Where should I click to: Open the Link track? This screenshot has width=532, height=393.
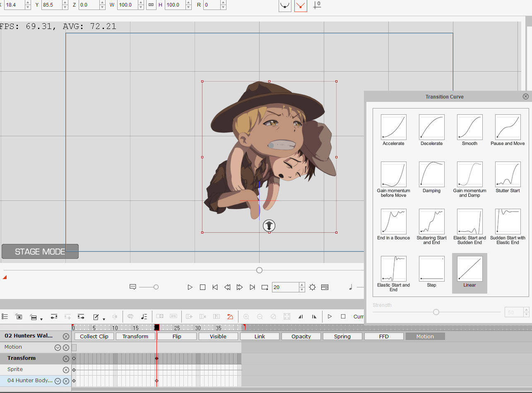point(260,336)
